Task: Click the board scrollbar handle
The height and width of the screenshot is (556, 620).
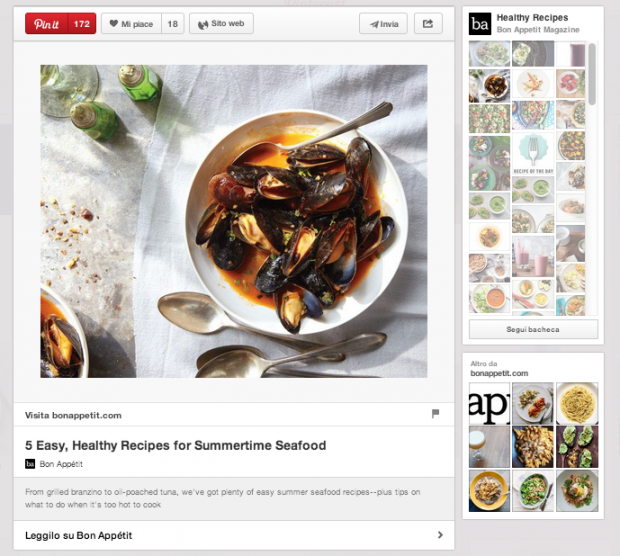Action: pos(592,74)
